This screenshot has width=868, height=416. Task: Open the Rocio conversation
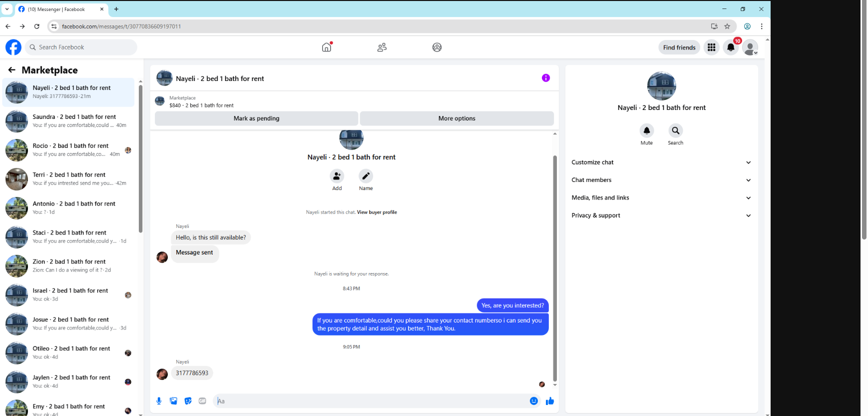pyautogui.click(x=68, y=150)
